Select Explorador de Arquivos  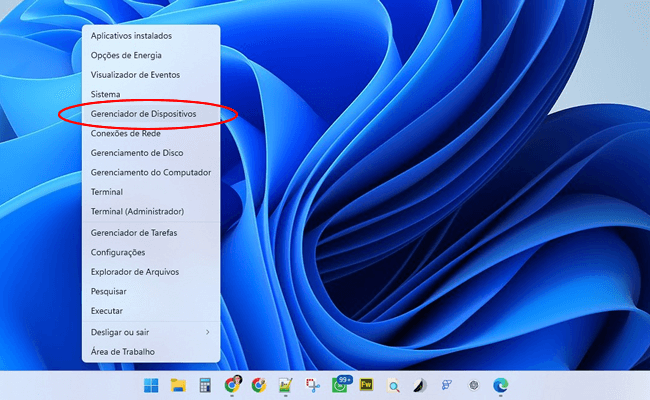pyautogui.click(x=151, y=272)
